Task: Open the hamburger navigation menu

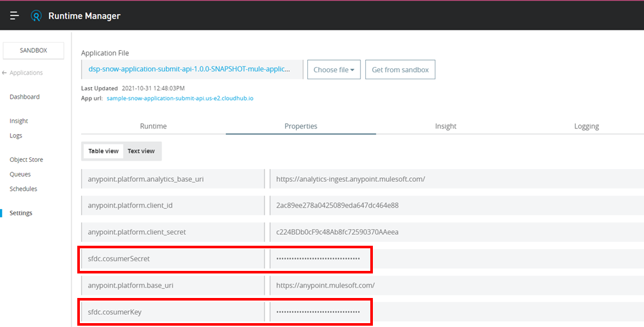Action: tap(14, 15)
